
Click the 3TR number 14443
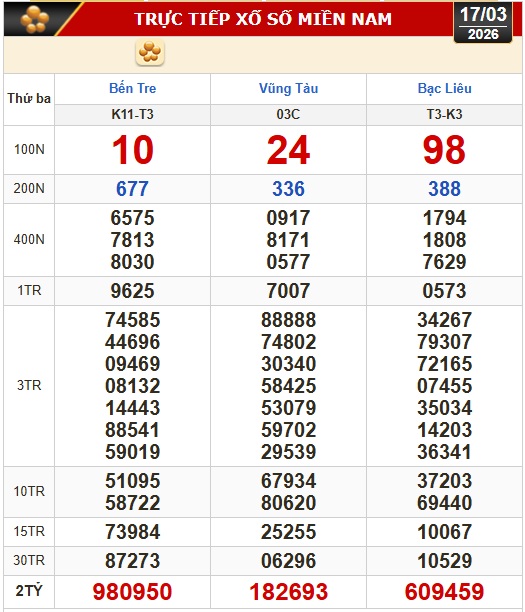tap(132, 408)
